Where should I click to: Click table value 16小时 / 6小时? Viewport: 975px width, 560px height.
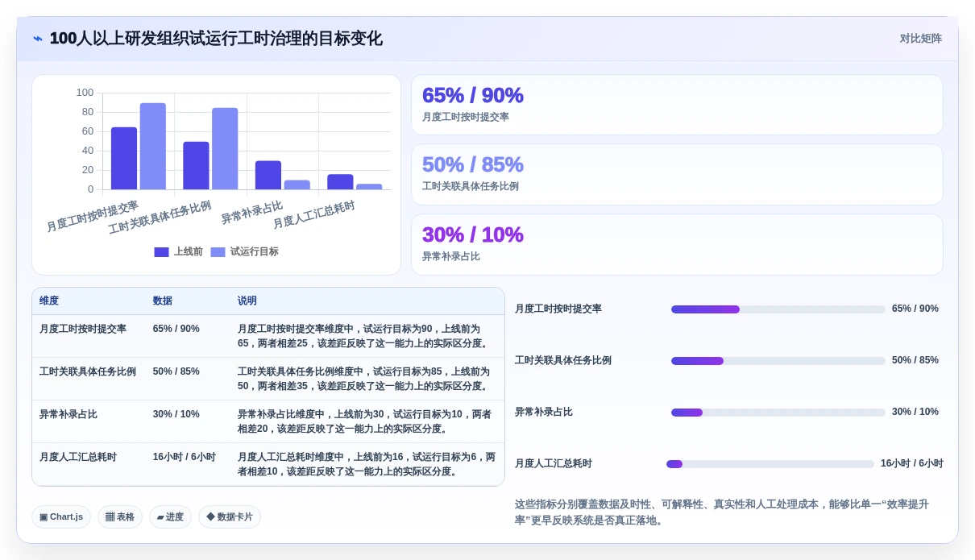[185, 457]
